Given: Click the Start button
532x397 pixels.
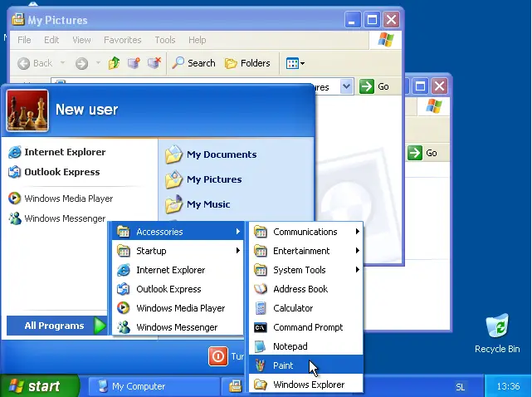Looking at the screenshot, I should click(39, 386).
